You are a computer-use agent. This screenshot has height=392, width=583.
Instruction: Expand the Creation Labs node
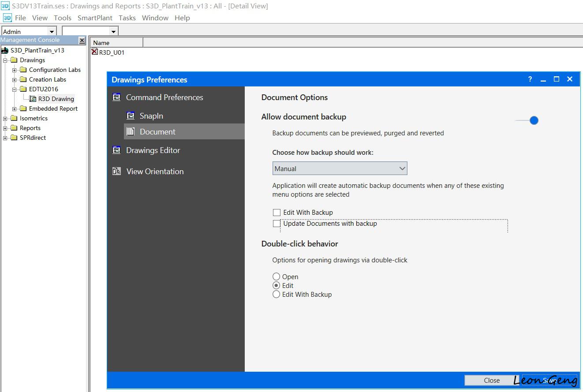(x=15, y=79)
